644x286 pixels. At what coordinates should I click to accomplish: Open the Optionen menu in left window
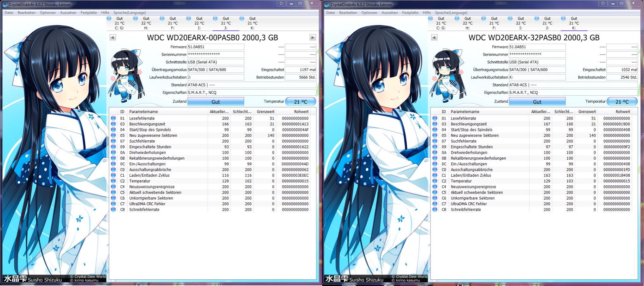pos(48,13)
